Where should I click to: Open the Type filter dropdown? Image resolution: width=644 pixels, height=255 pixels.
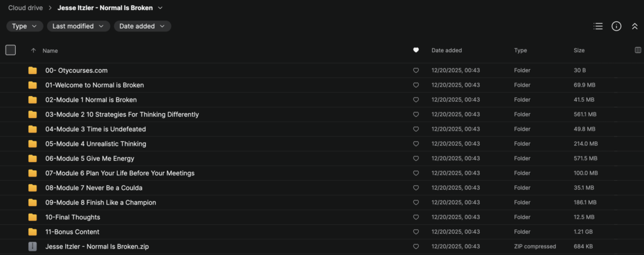(x=25, y=26)
